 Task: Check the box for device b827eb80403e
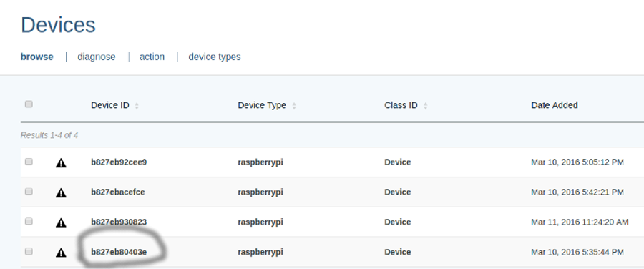29,251
